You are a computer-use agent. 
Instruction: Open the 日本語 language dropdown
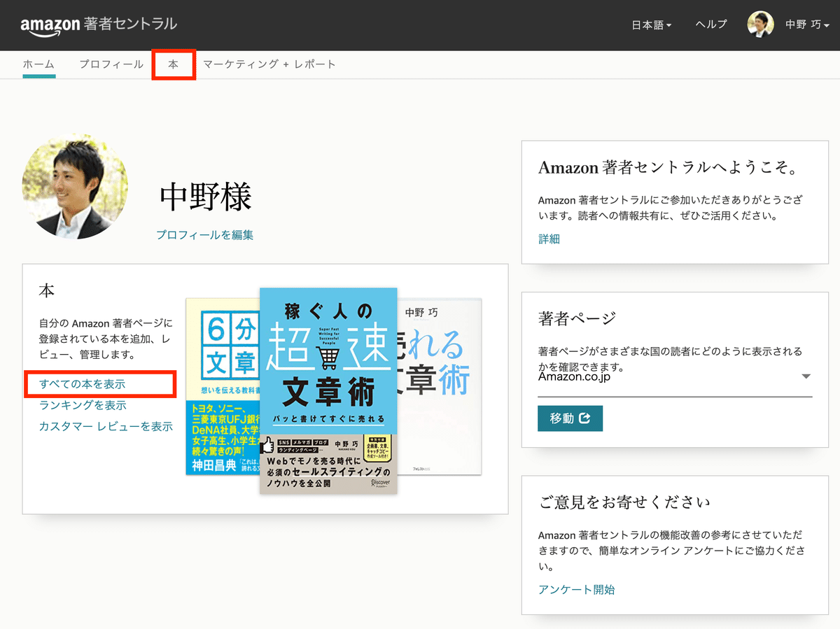[652, 25]
